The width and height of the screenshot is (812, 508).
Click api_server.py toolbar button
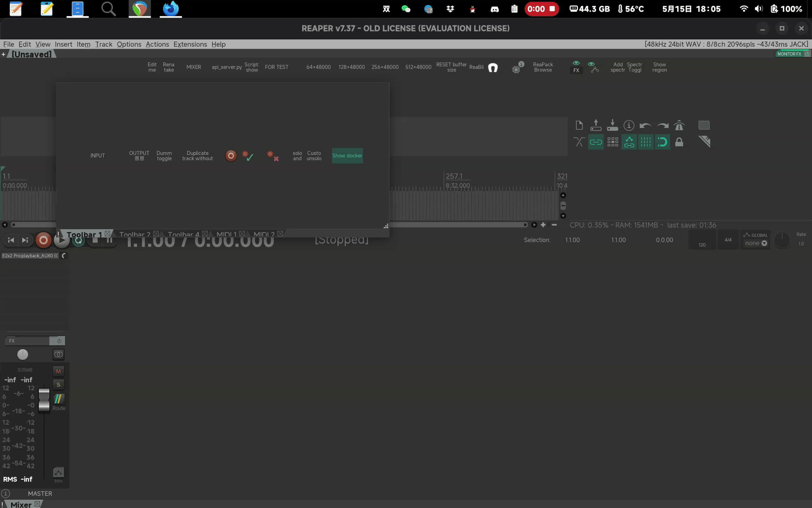(226, 67)
